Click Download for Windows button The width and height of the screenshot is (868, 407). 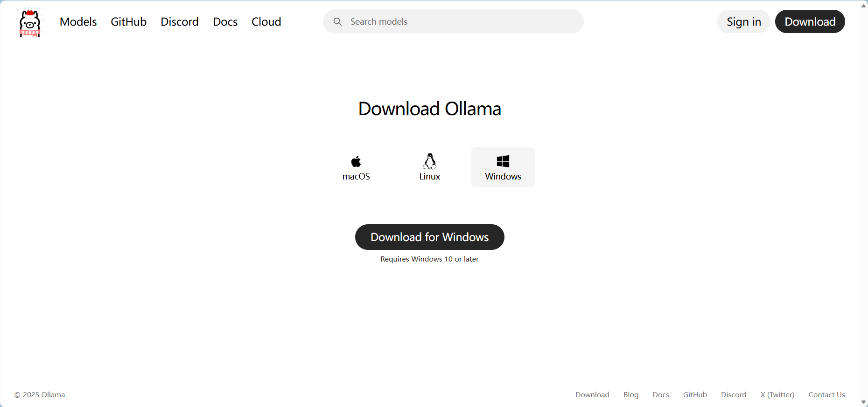click(430, 237)
